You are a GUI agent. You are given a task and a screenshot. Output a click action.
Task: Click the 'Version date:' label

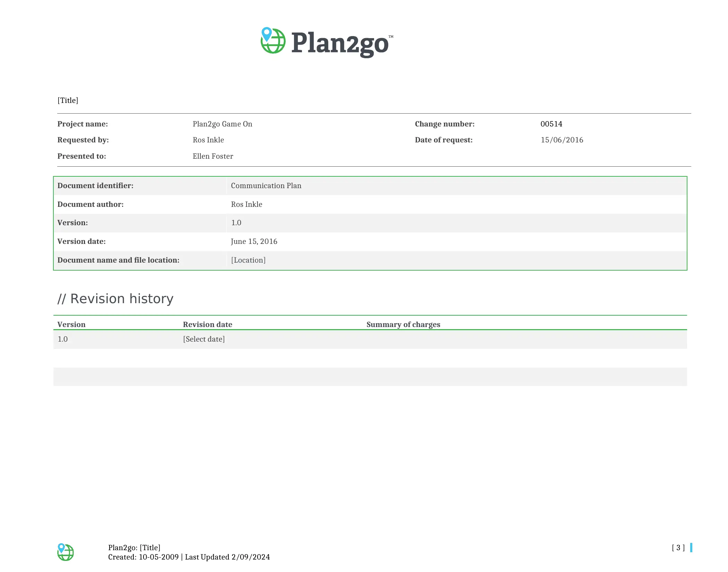[x=81, y=241]
